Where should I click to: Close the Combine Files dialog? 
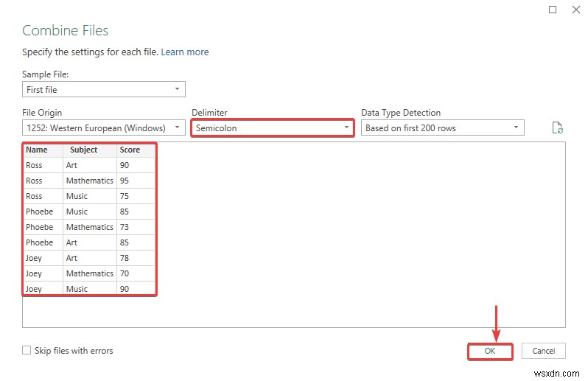[x=576, y=10]
